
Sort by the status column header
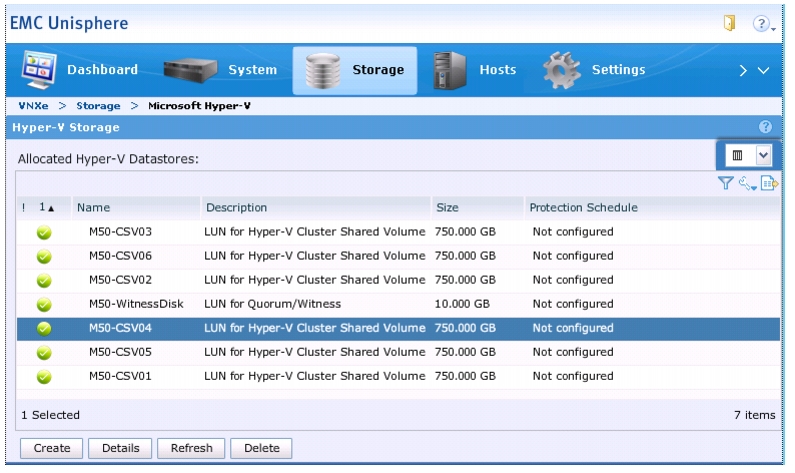pyautogui.click(x=46, y=207)
